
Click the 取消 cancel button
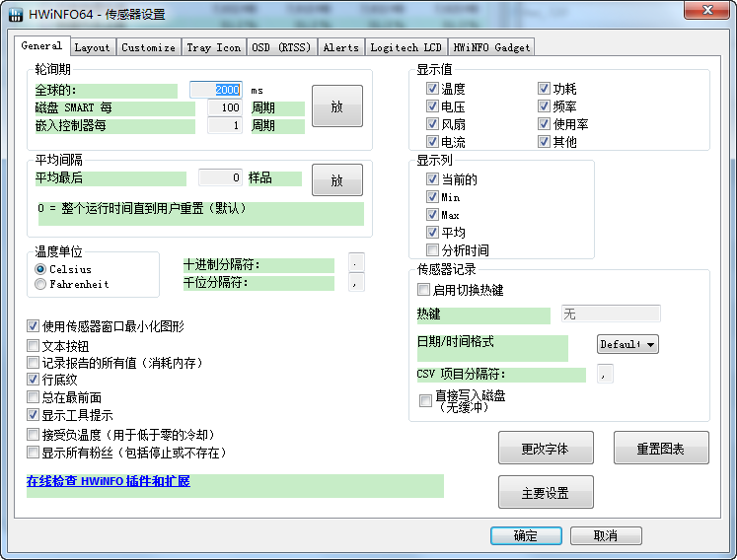[x=606, y=535]
